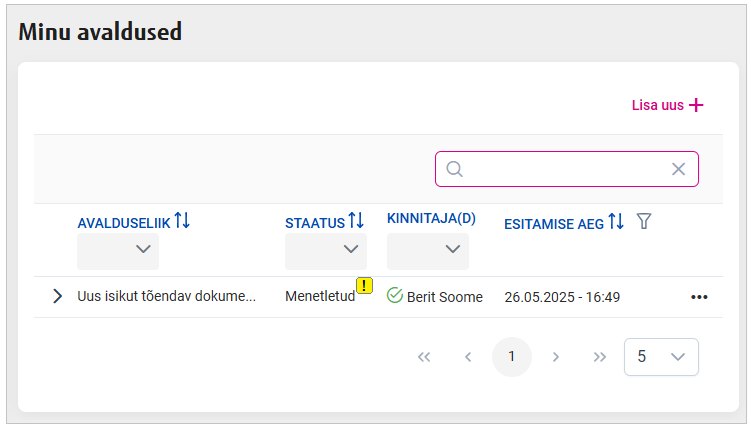Open the three-dot row actions menu

(x=699, y=297)
